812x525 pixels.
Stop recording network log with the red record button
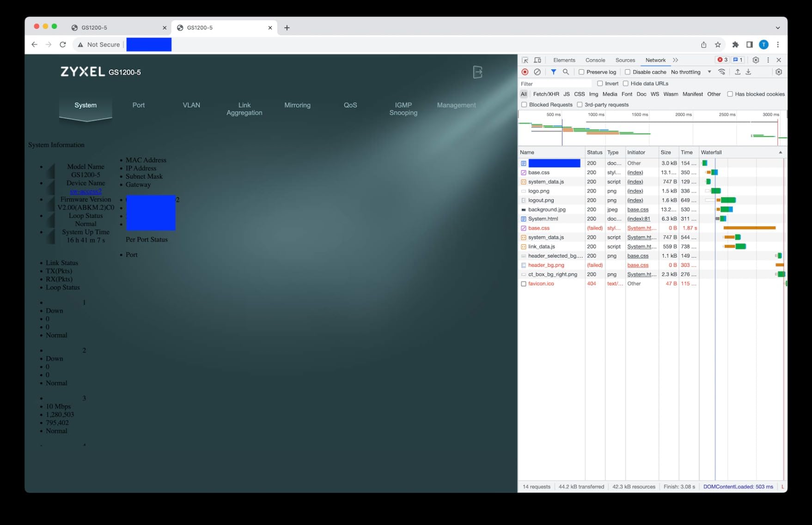coord(525,72)
